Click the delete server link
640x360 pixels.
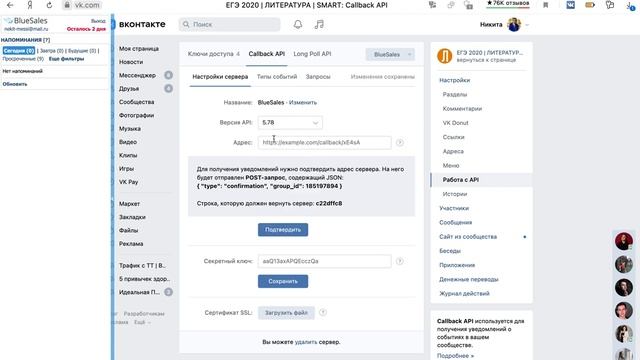[x=306, y=342]
